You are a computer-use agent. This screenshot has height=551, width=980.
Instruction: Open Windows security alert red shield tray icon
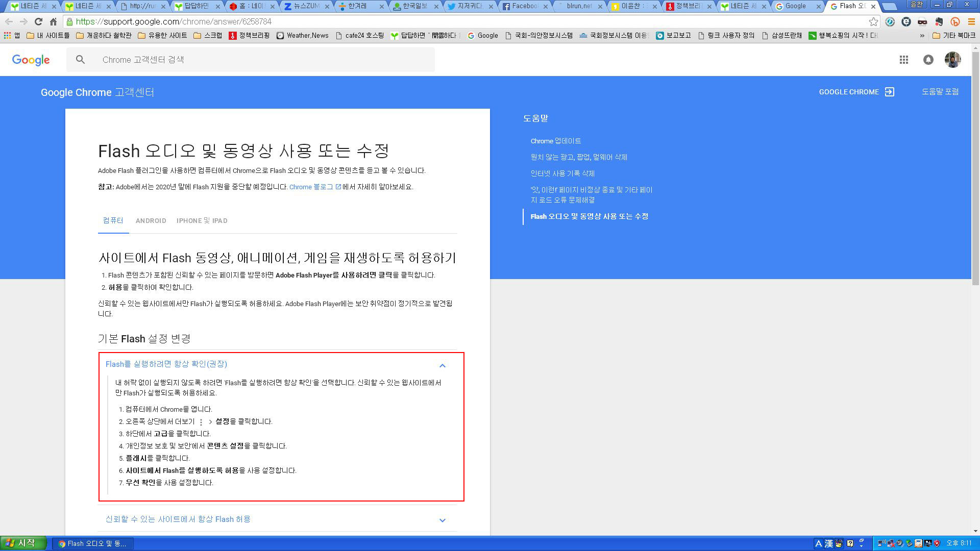click(937, 543)
